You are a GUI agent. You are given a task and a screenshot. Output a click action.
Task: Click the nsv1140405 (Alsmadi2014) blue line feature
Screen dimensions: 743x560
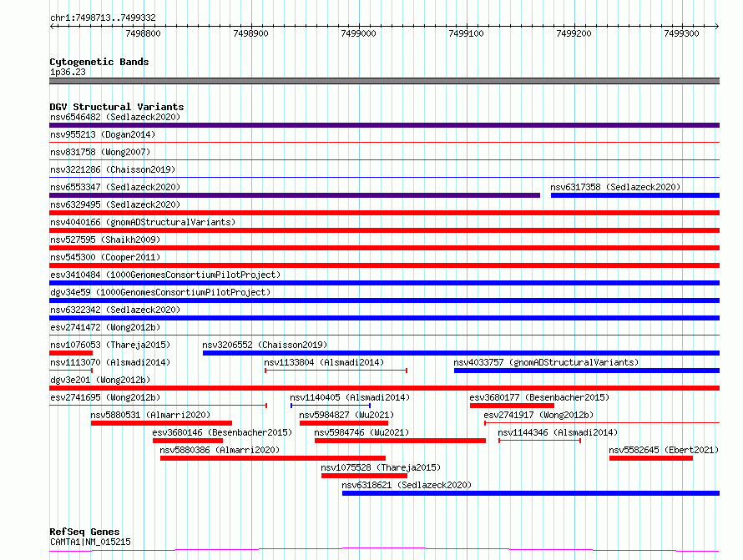click(x=331, y=405)
